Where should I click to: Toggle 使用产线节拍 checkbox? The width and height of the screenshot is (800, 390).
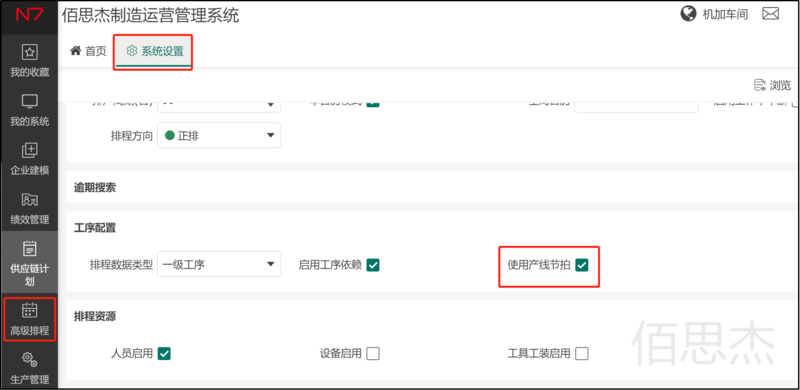pyautogui.click(x=582, y=265)
